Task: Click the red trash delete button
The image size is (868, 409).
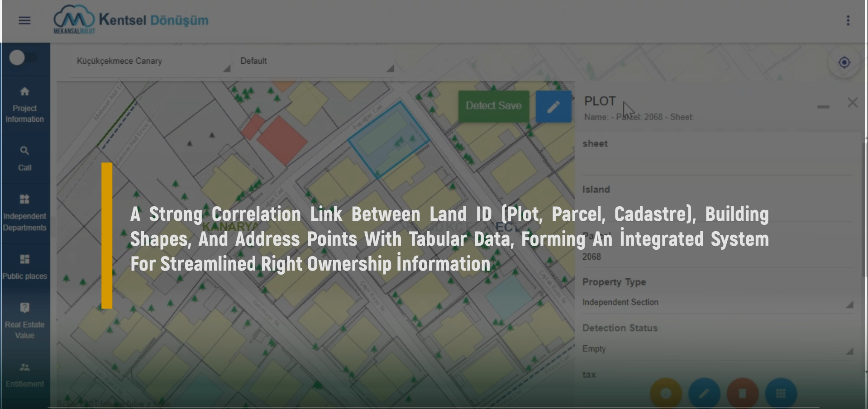Action: point(742,394)
